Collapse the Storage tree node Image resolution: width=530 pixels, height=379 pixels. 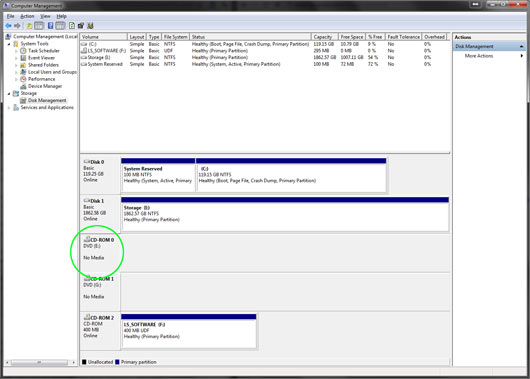[x=9, y=94]
